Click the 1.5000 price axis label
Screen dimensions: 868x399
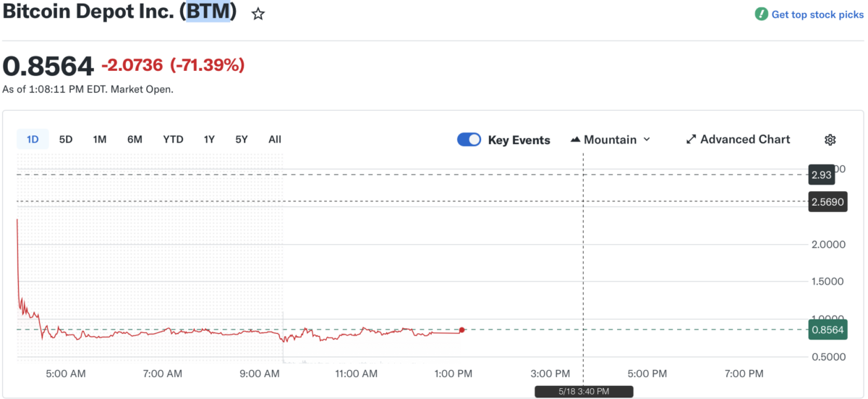(828, 281)
